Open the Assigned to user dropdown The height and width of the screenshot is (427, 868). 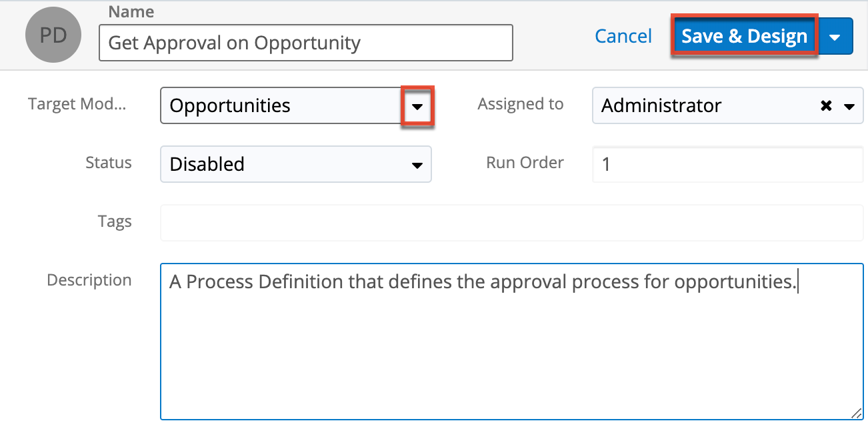848,105
